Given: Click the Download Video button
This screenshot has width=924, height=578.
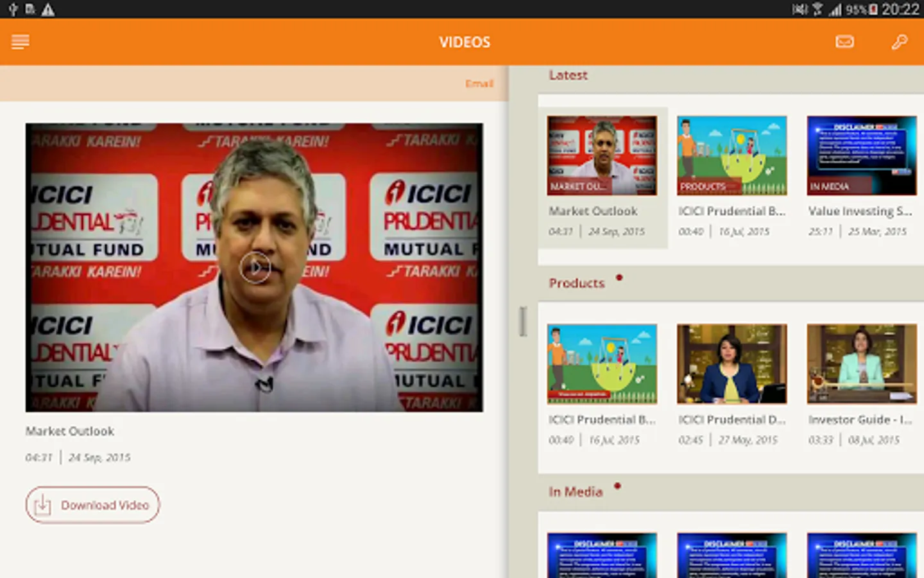Looking at the screenshot, I should [92, 505].
